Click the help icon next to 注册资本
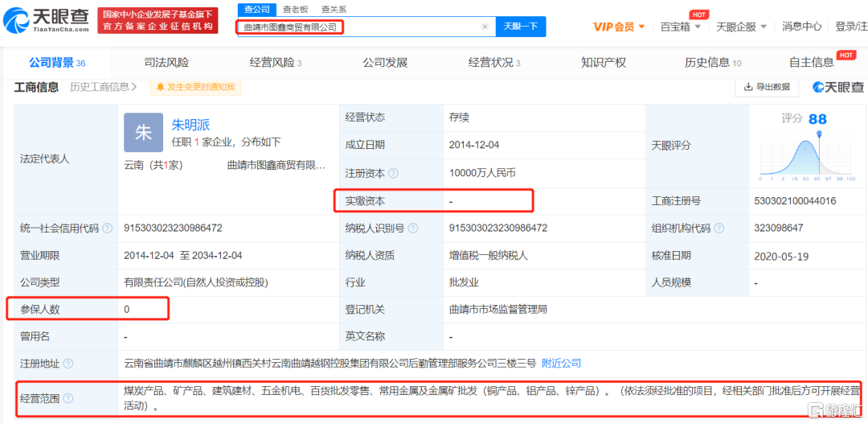The width and height of the screenshot is (868, 424). [393, 173]
